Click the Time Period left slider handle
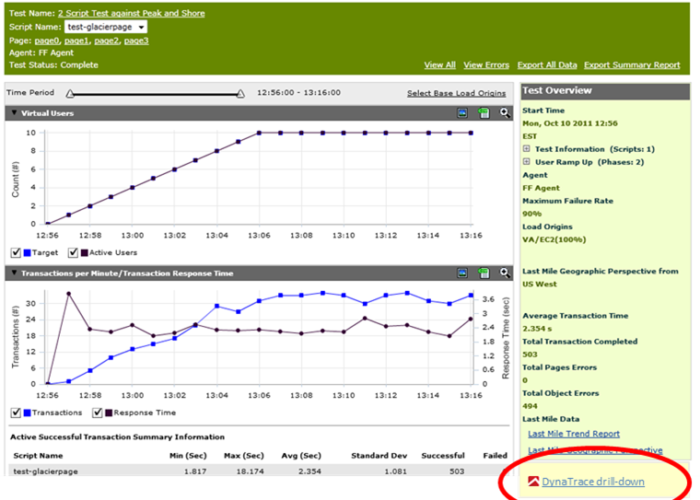The width and height of the screenshot is (700, 500). coord(70,94)
